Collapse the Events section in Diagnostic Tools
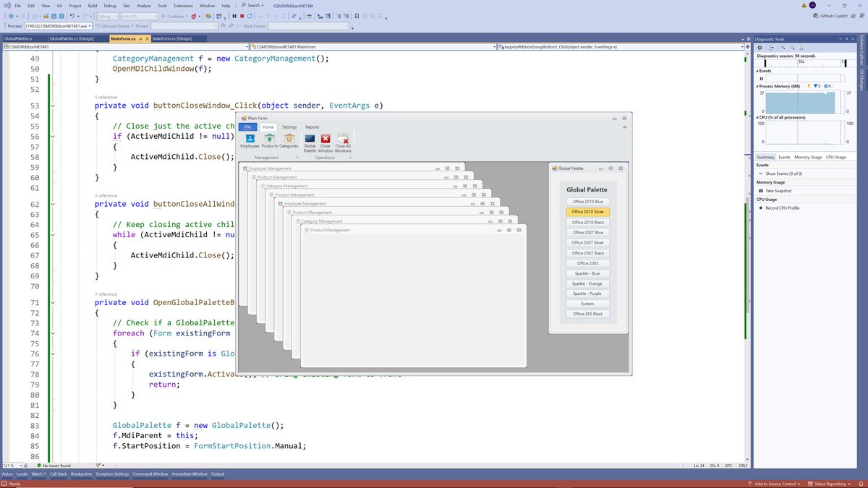Screen dimensions: 868x488 [x=757, y=71]
